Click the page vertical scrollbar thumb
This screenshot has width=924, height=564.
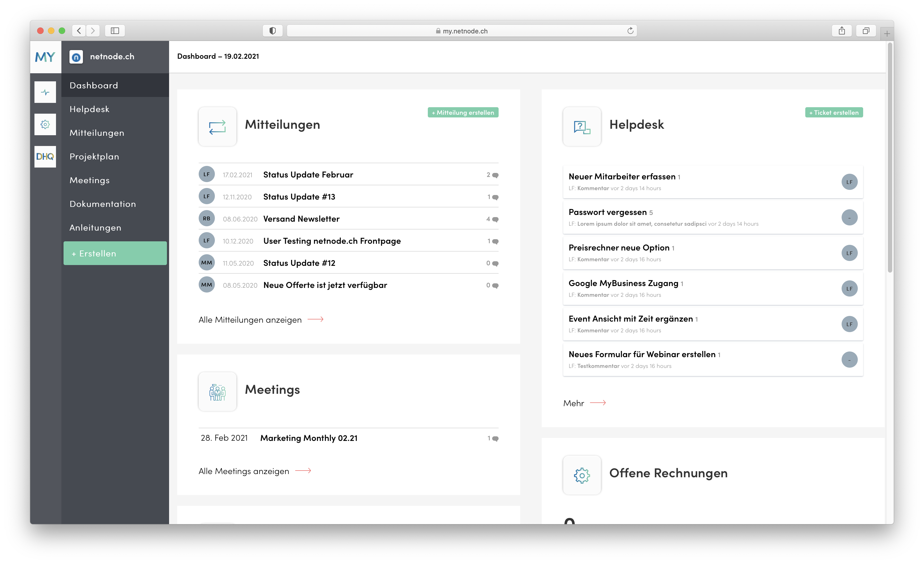890,158
